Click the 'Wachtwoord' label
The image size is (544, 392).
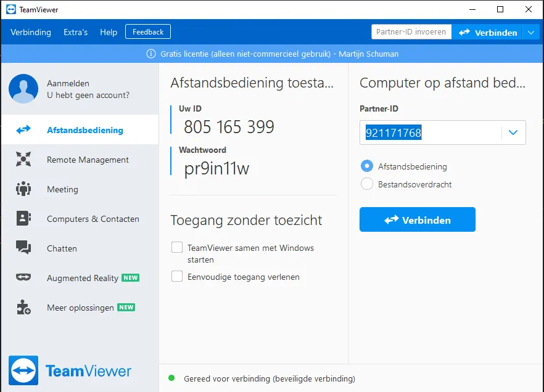[x=202, y=150]
